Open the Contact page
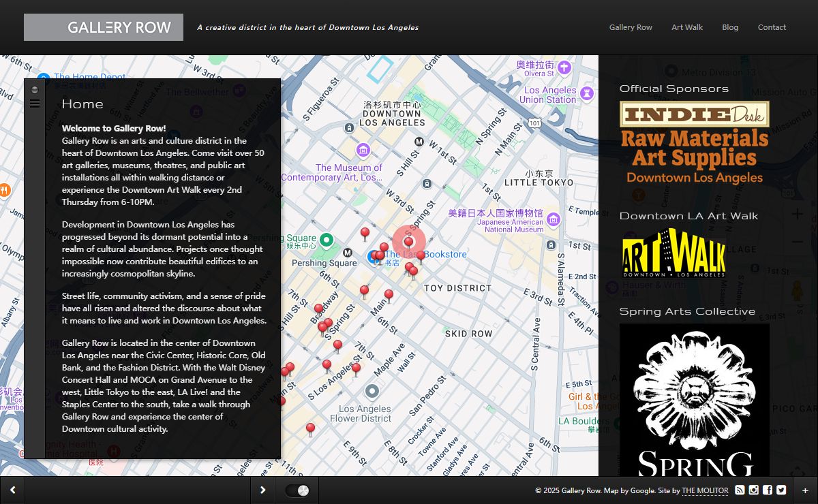 [x=772, y=27]
